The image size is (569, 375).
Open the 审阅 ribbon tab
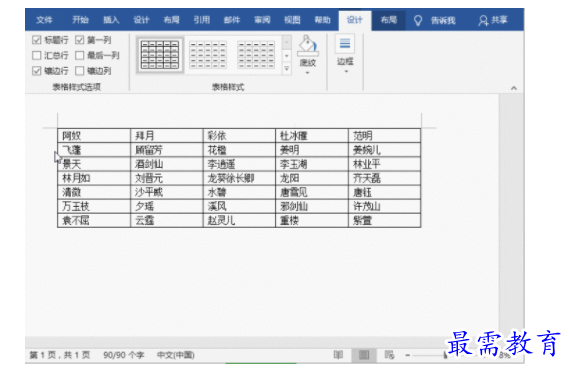coord(262,20)
